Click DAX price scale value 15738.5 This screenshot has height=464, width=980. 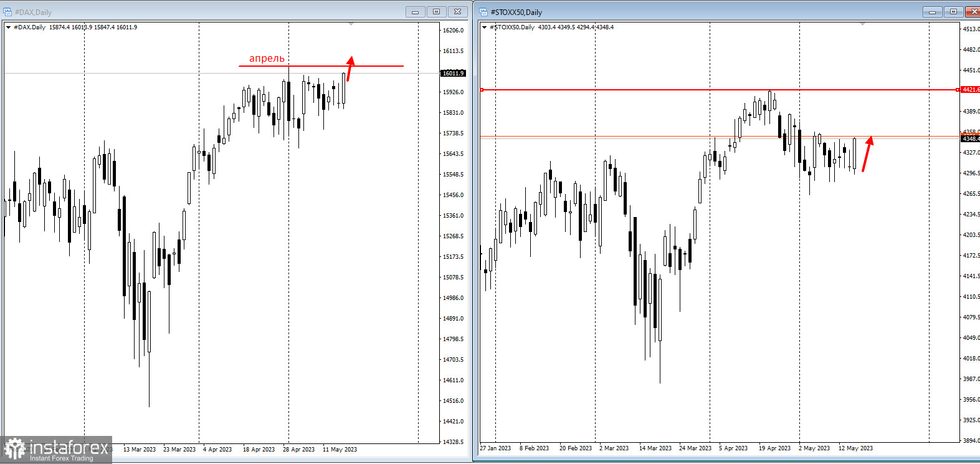coord(453,133)
